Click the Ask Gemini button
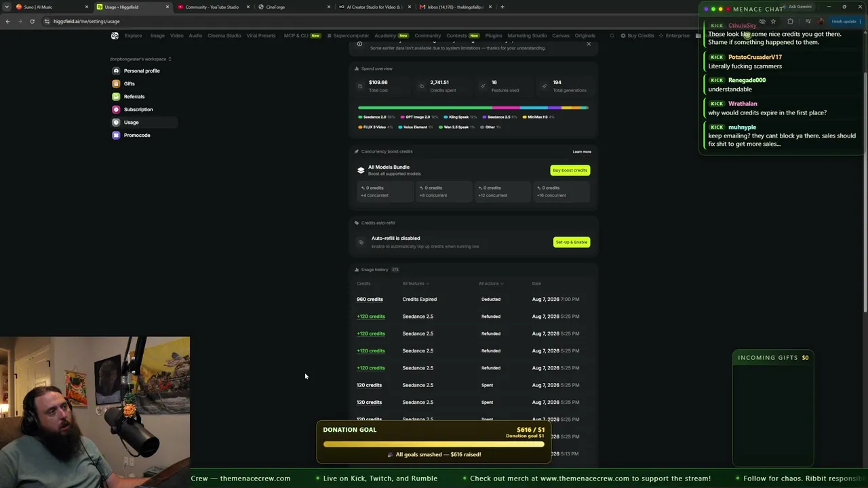 coord(796,7)
